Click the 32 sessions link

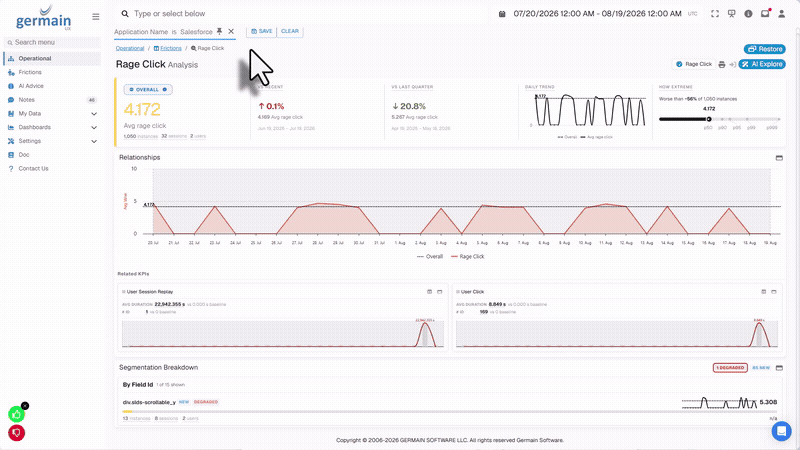click(x=174, y=136)
